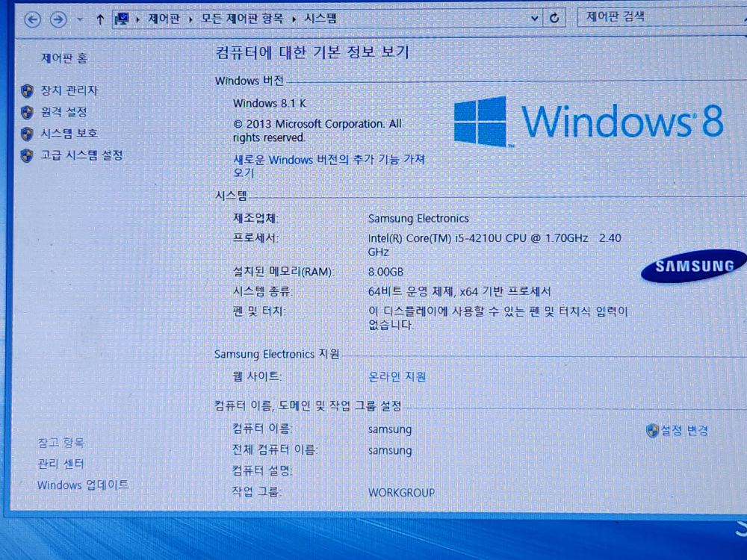The height and width of the screenshot is (560, 747).
Task: Click the Forward navigation arrow
Action: pyautogui.click(x=58, y=19)
